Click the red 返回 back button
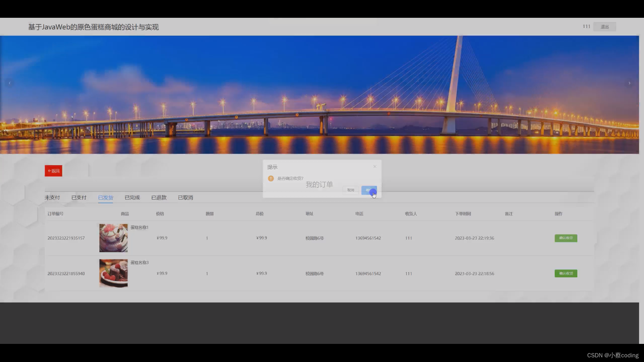The width and height of the screenshot is (644, 362). pos(53,171)
